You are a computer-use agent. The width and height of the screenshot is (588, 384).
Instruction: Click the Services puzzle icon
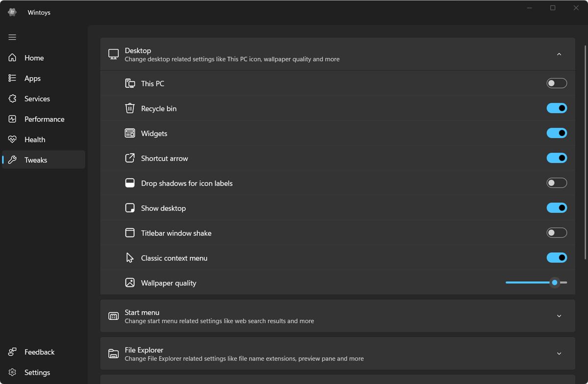pyautogui.click(x=13, y=98)
